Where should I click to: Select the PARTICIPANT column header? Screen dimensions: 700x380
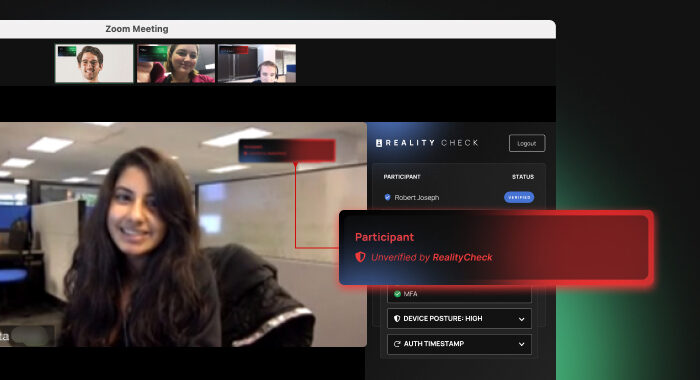(x=402, y=177)
